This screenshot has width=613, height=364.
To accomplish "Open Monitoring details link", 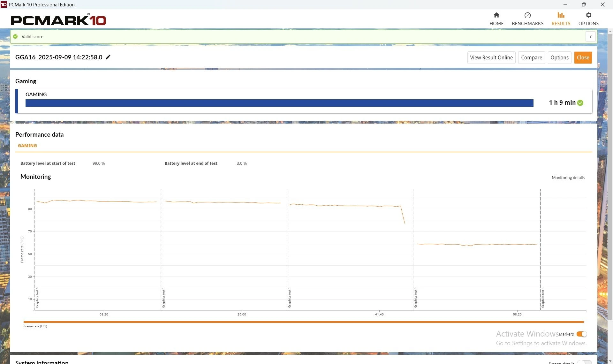I will point(568,178).
